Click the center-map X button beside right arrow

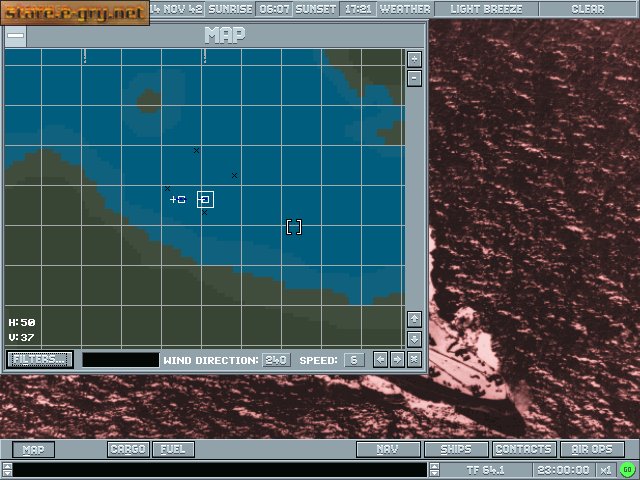pyautogui.click(x=414, y=360)
